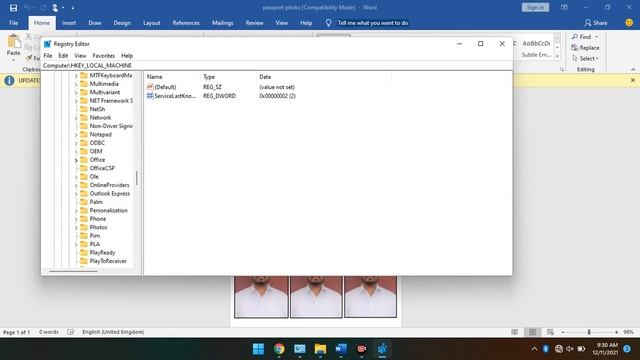Click the Registry Editor taskbar icon
This screenshot has height=360, width=640.
[x=382, y=349]
